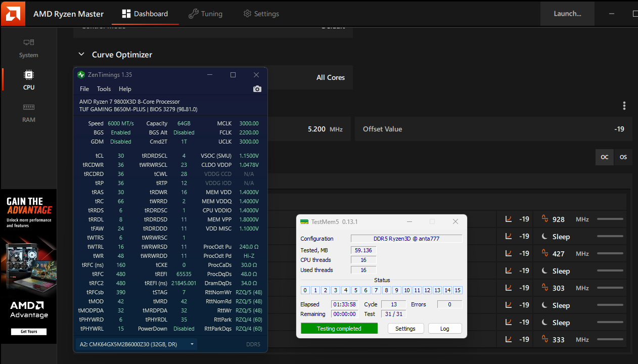Open ZenTimings File menu

pyautogui.click(x=84, y=89)
